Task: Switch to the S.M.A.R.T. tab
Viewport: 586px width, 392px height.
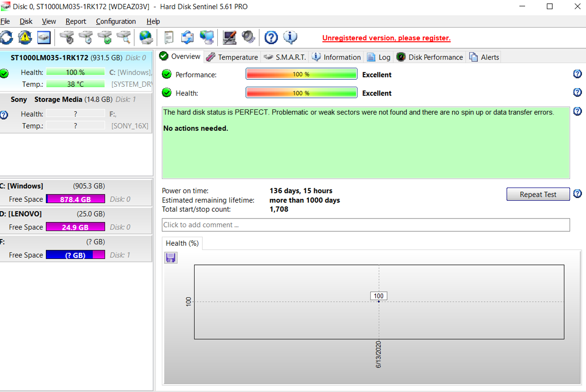Action: click(x=285, y=57)
